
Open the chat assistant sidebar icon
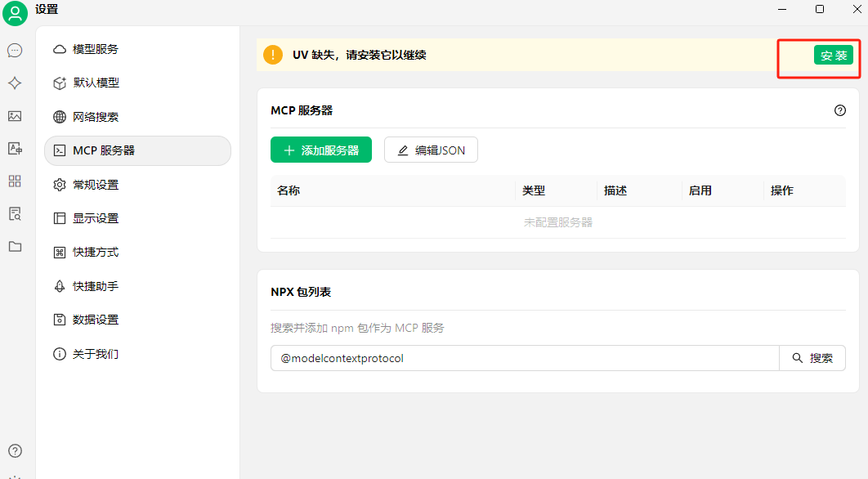(x=15, y=51)
